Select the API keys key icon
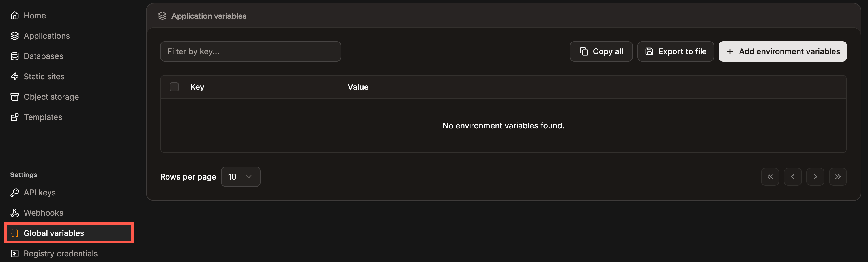 pos(15,192)
